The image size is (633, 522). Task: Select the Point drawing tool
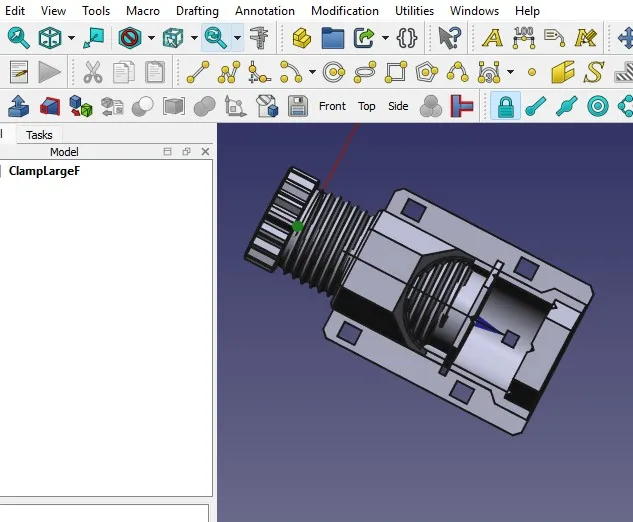pos(532,72)
